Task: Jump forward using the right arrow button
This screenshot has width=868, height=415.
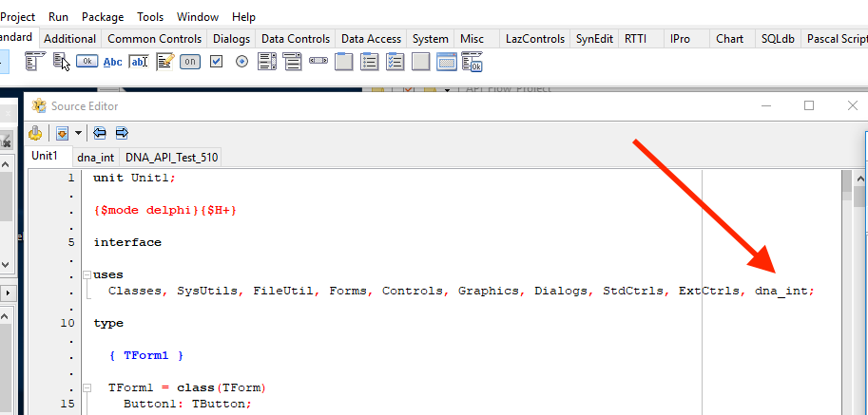Action: pyautogui.click(x=122, y=133)
